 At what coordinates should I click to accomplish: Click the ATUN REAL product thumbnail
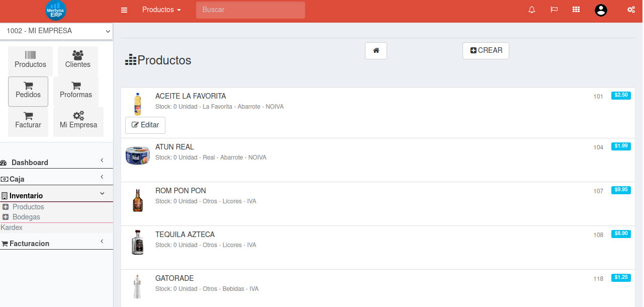point(137,156)
